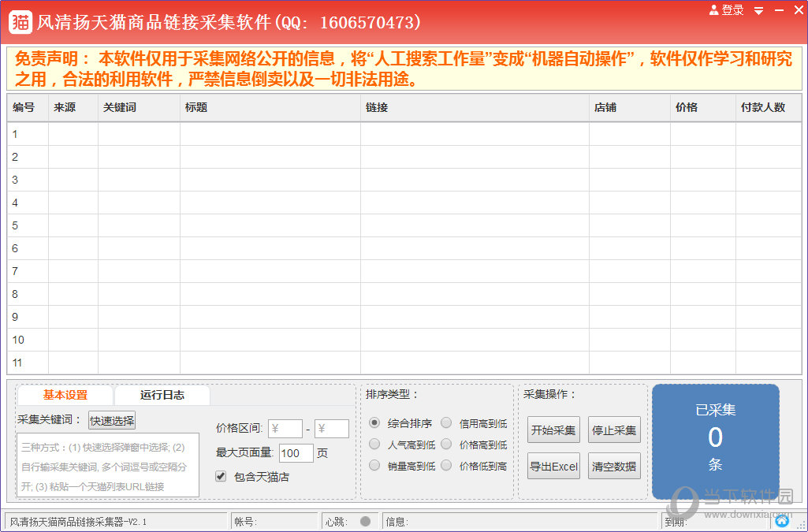
Task: Click the 心跳 heartbeat indicator dot
Action: (365, 521)
